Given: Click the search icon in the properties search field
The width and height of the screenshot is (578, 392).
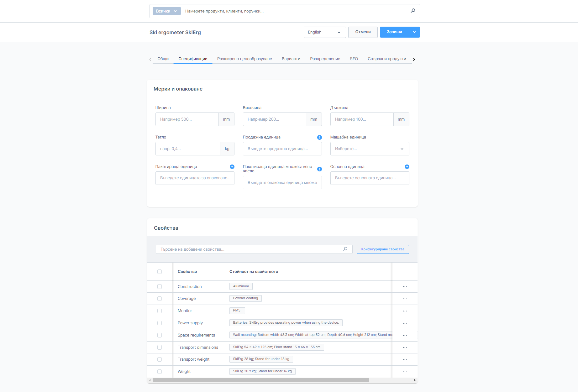Looking at the screenshot, I should 345,249.
